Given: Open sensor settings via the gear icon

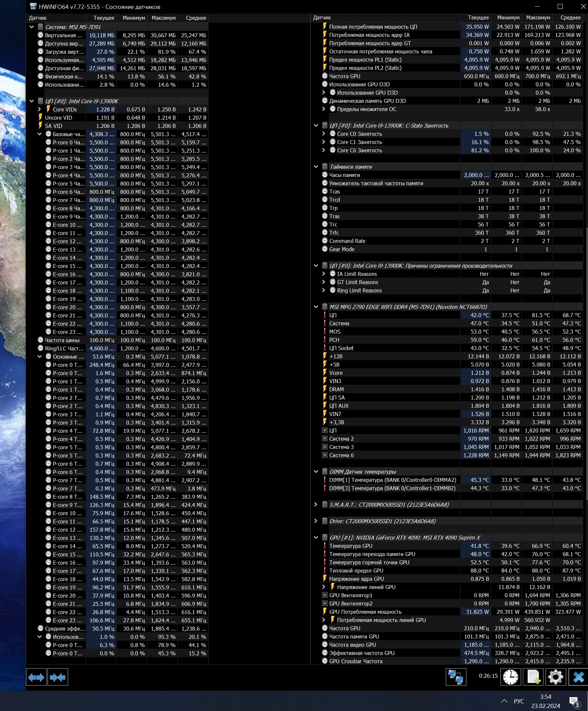Looking at the screenshot, I should tap(555, 677).
